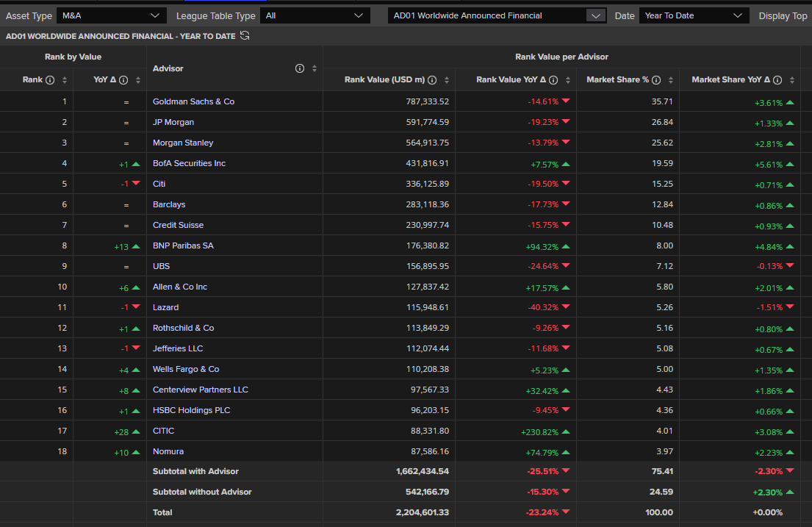Image resolution: width=812 pixels, height=527 pixels.
Task: Click the info icon beside Market Share YoY Δ
Action: (777, 80)
